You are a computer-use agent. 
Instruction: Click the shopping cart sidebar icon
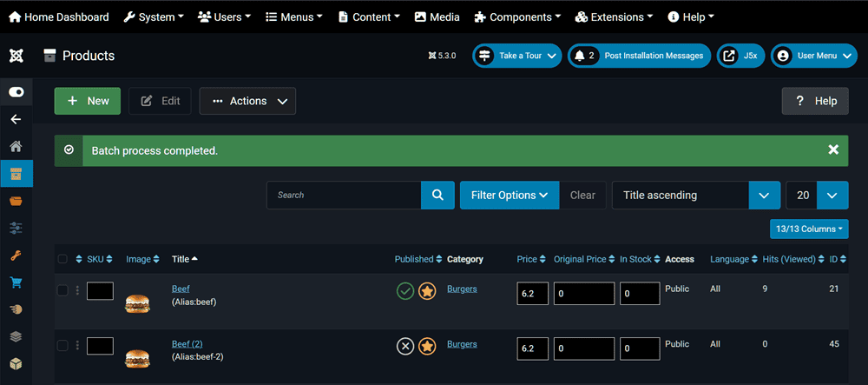pos(16,282)
